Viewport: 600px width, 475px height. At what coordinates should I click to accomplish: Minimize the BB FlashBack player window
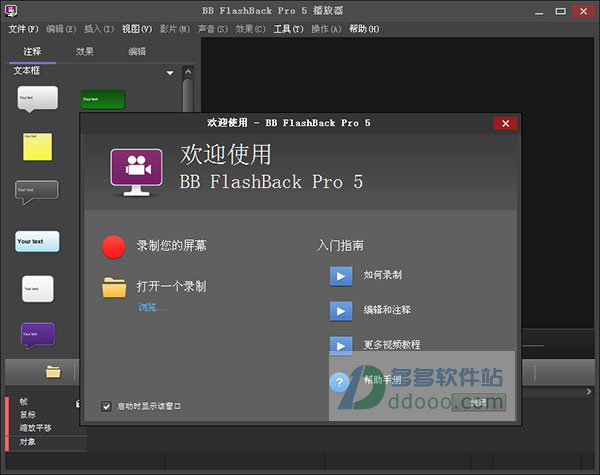click(539, 12)
